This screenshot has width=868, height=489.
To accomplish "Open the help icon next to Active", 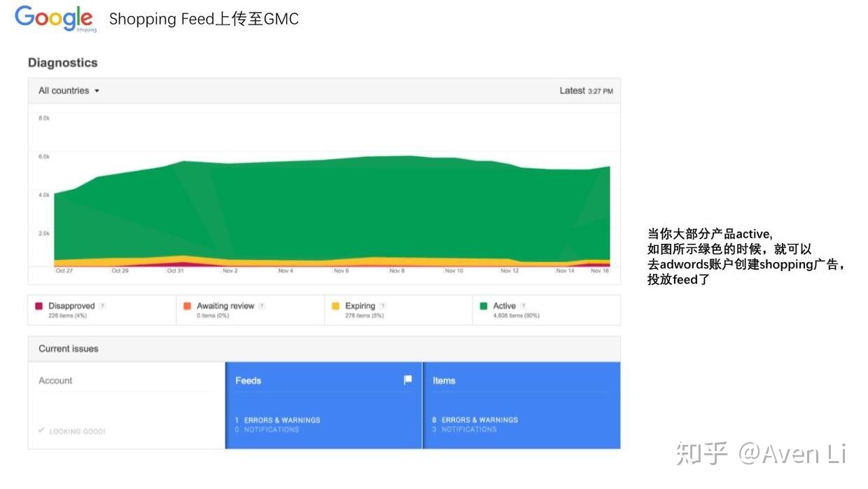I will point(523,305).
